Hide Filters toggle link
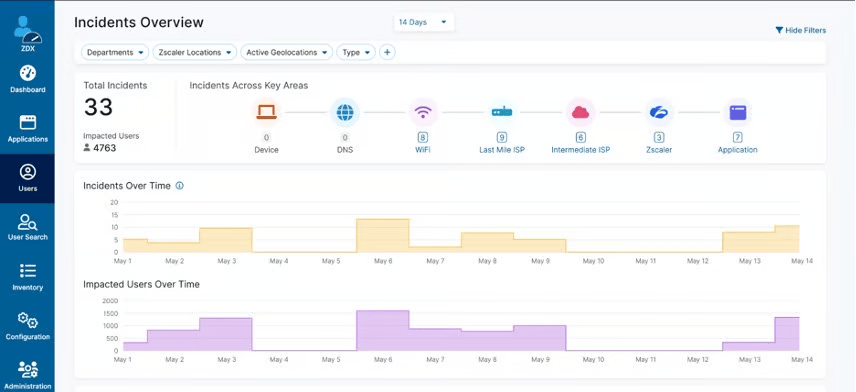This screenshot has height=392, width=856. 800,31
